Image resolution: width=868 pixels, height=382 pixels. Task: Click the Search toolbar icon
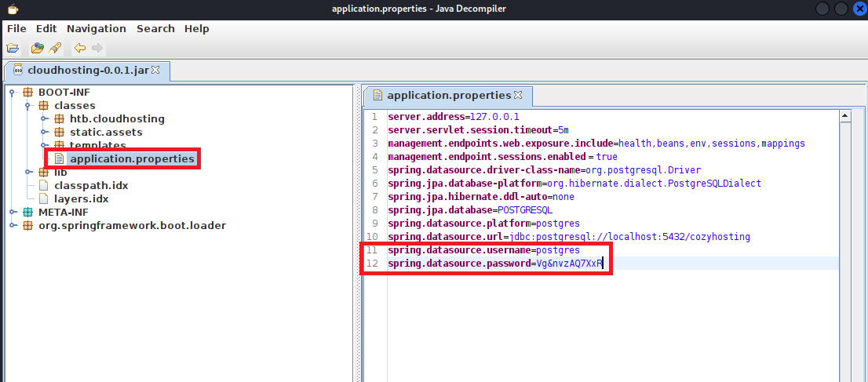coord(55,49)
